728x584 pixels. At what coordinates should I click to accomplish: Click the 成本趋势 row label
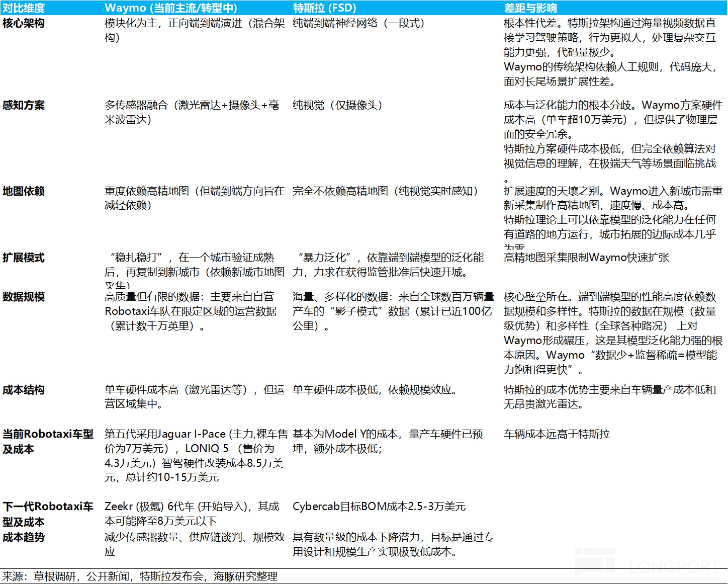[x=24, y=537]
